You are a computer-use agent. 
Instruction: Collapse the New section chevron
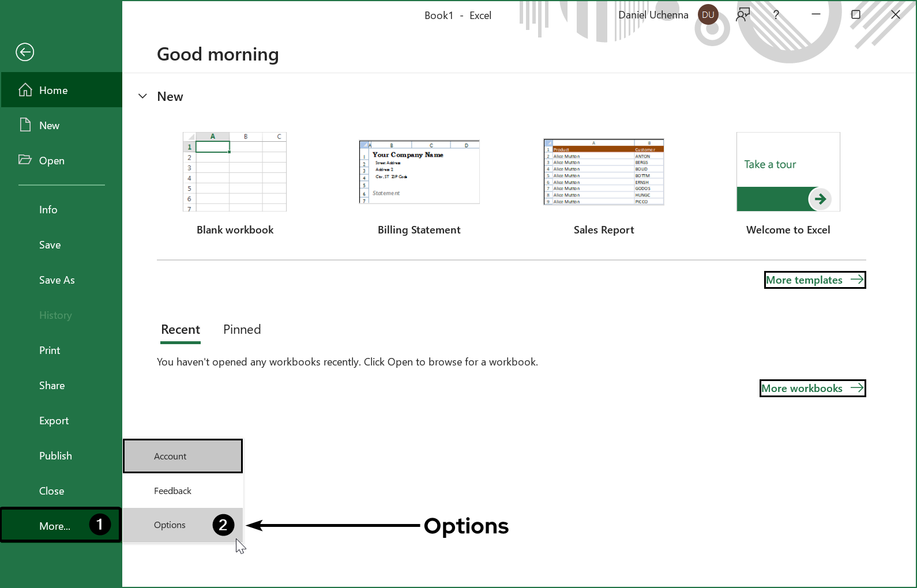(142, 96)
